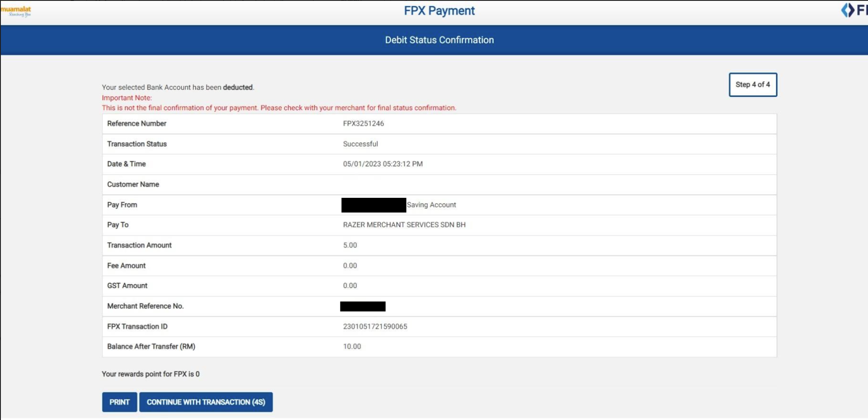Click the Successful transaction status value
The image size is (868, 420).
tap(360, 144)
